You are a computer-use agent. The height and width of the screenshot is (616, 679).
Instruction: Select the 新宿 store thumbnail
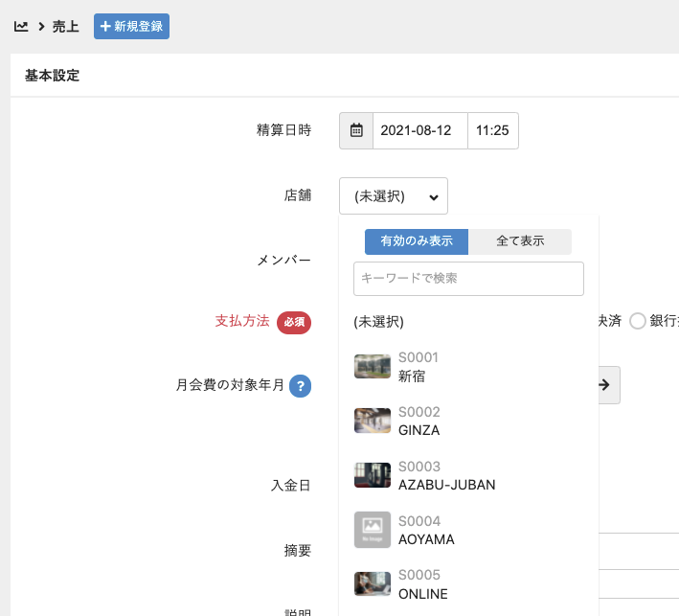click(x=373, y=366)
